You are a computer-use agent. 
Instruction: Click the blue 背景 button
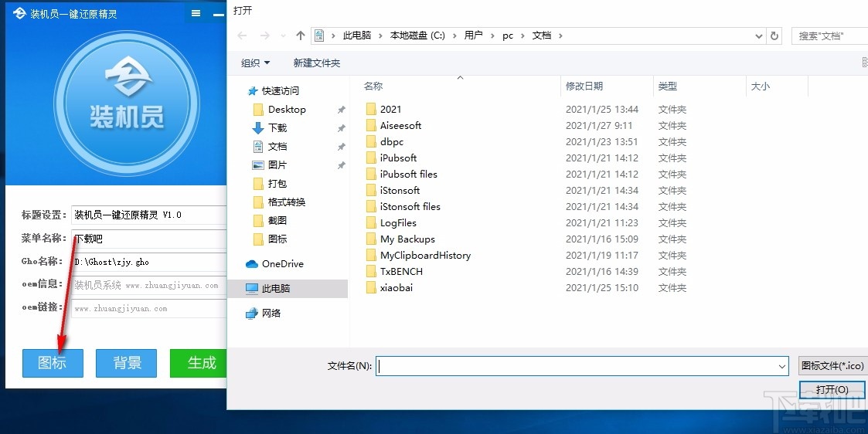point(126,363)
